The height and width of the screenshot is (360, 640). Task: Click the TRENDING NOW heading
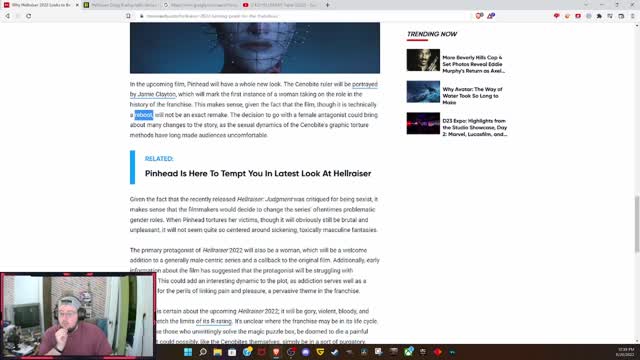pos(432,34)
